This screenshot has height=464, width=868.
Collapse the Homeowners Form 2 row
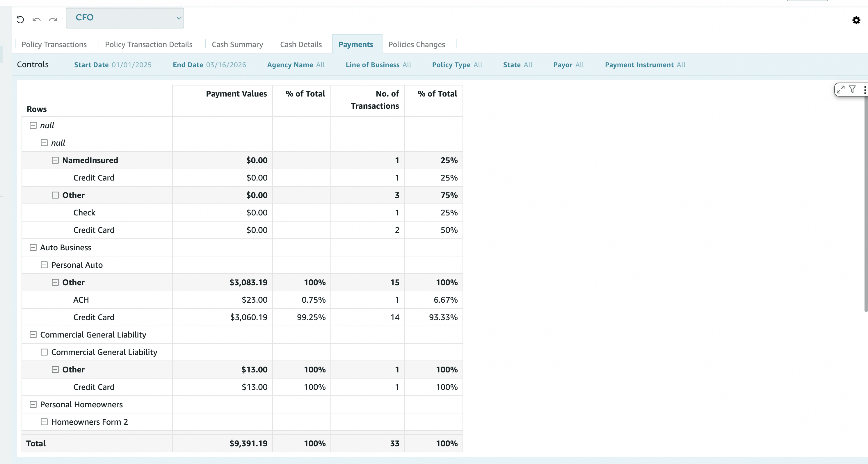(x=44, y=422)
